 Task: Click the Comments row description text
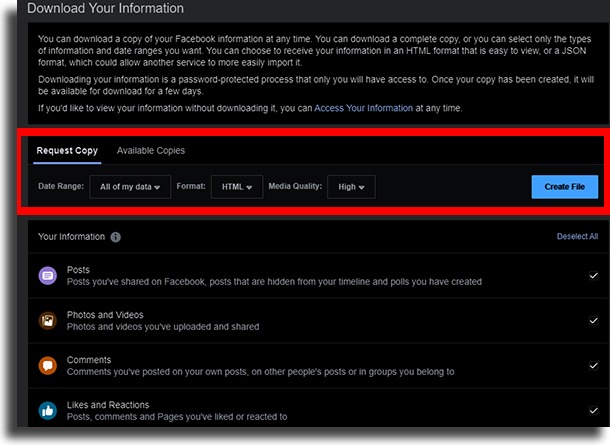coord(260,372)
